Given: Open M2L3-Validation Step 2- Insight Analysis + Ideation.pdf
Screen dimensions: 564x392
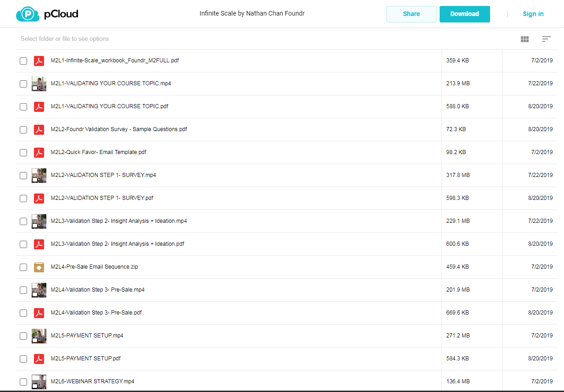Looking at the screenshot, I should tap(117, 244).
